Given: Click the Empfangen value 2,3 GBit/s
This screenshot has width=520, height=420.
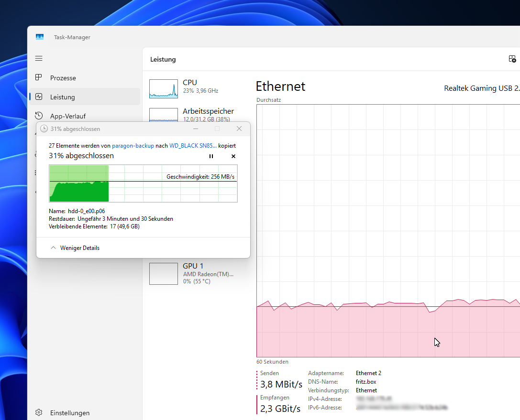Looking at the screenshot, I should [x=280, y=409].
